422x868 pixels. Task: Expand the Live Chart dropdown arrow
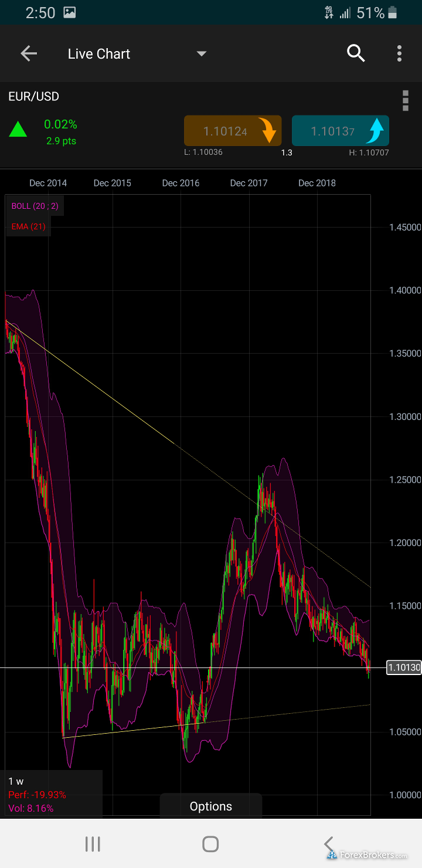[201, 54]
